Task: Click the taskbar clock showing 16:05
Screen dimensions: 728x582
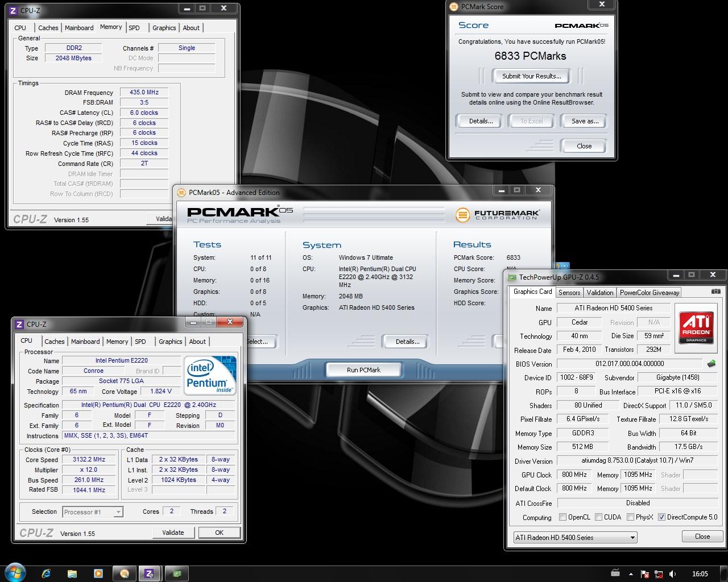Action: tap(700, 573)
